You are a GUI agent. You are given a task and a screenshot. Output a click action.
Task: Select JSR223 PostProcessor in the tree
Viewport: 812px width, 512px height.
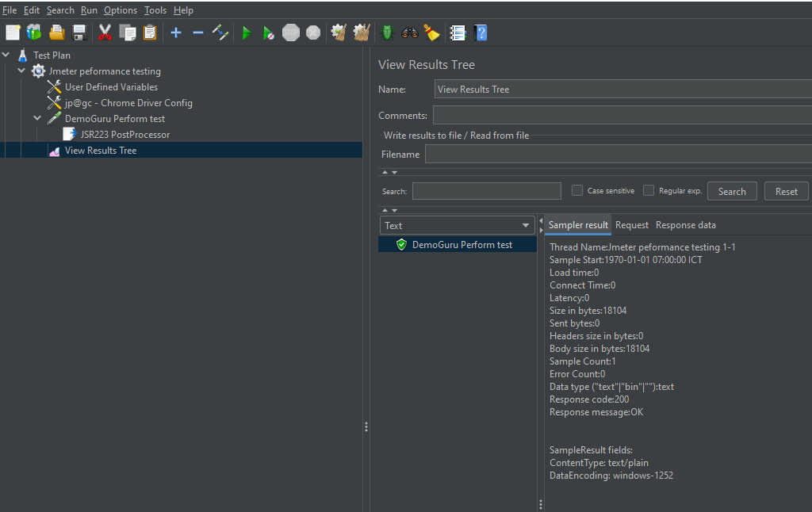(x=124, y=135)
